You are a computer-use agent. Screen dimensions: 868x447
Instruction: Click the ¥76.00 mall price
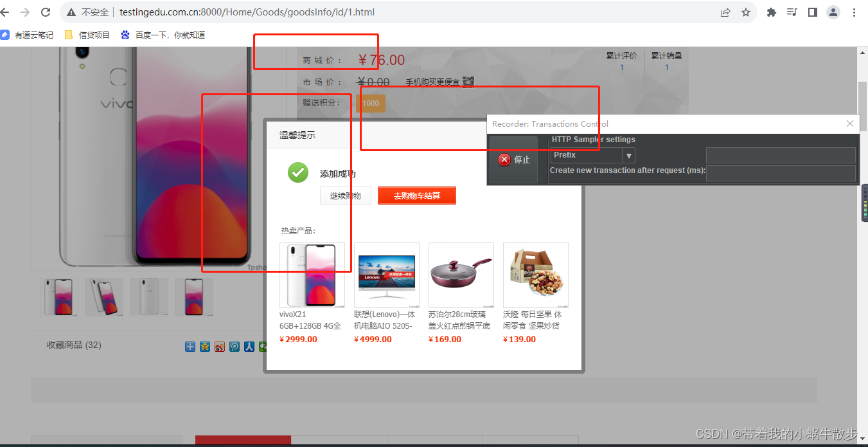tap(381, 60)
